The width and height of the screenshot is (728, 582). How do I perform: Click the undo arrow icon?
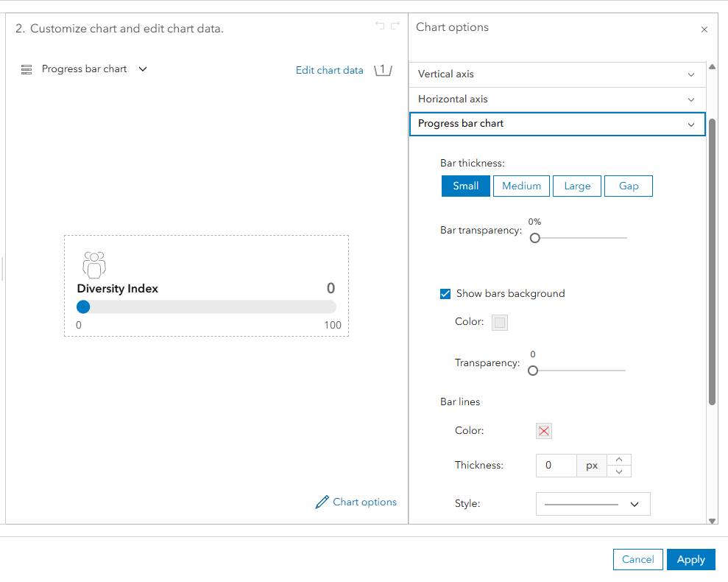[x=380, y=26]
